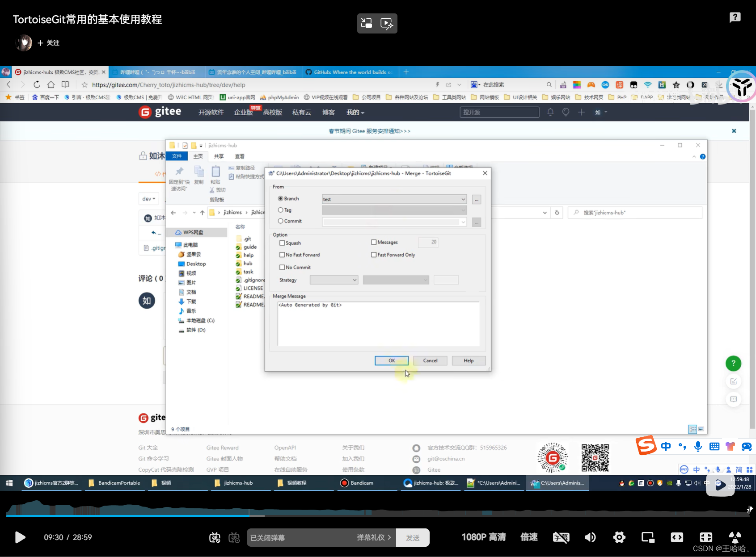Click Cancel in Merge dialog

click(x=430, y=360)
